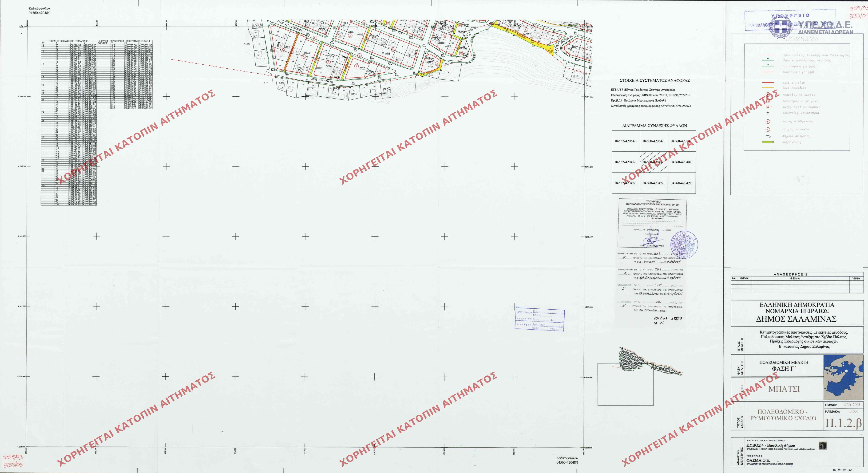Click the Salamina island locator map thumbnail
The height and width of the screenshot is (473, 868).
coord(843,377)
